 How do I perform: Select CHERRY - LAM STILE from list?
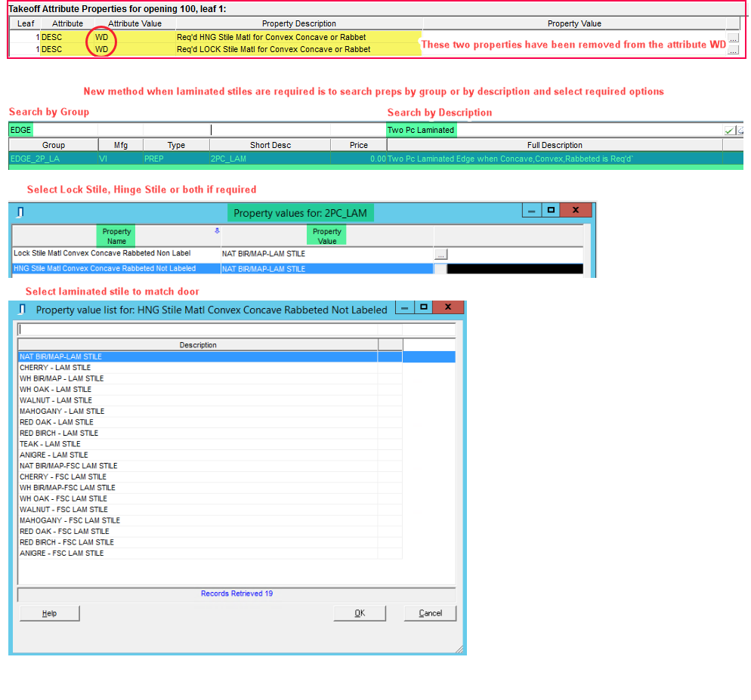pyautogui.click(x=55, y=368)
